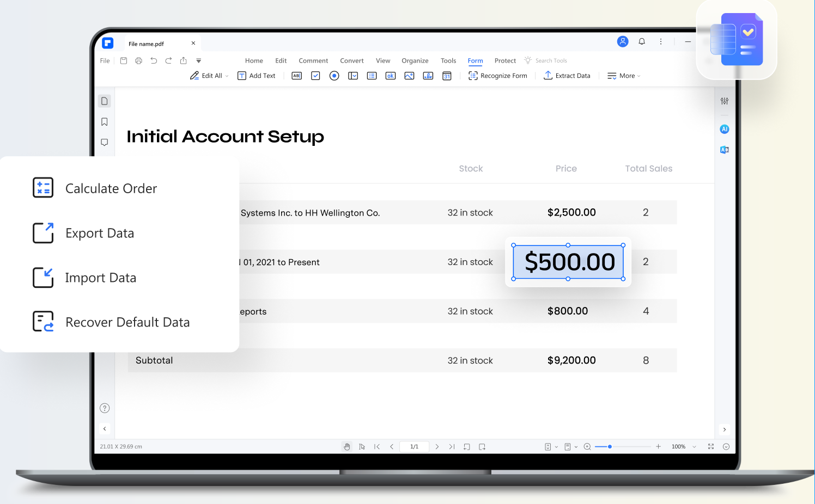Go to the first page
The image size is (815, 504).
377,446
